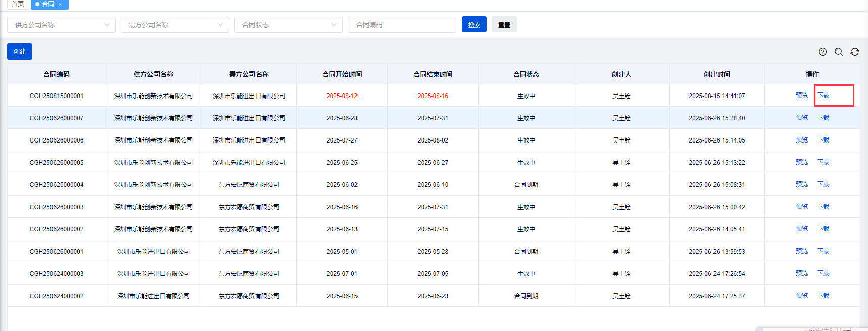868x331 pixels.
Task: Click the magnifier search toggle icon
Action: pyautogui.click(x=839, y=52)
